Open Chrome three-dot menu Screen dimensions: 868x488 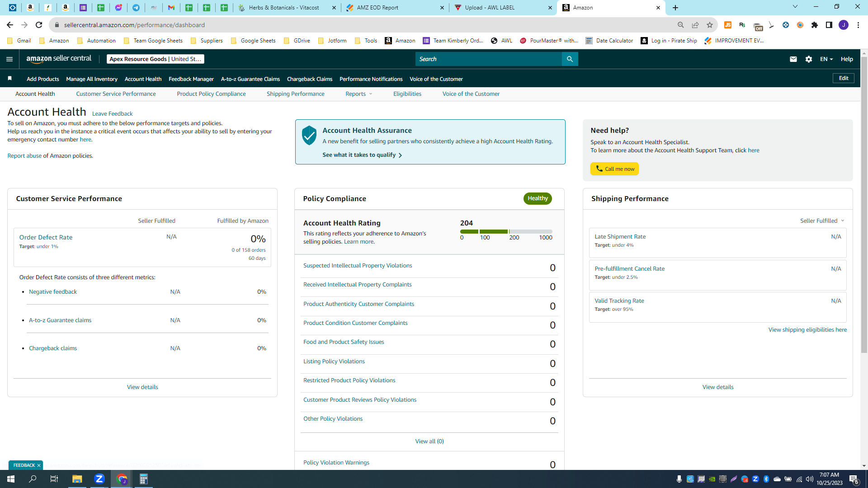858,25
